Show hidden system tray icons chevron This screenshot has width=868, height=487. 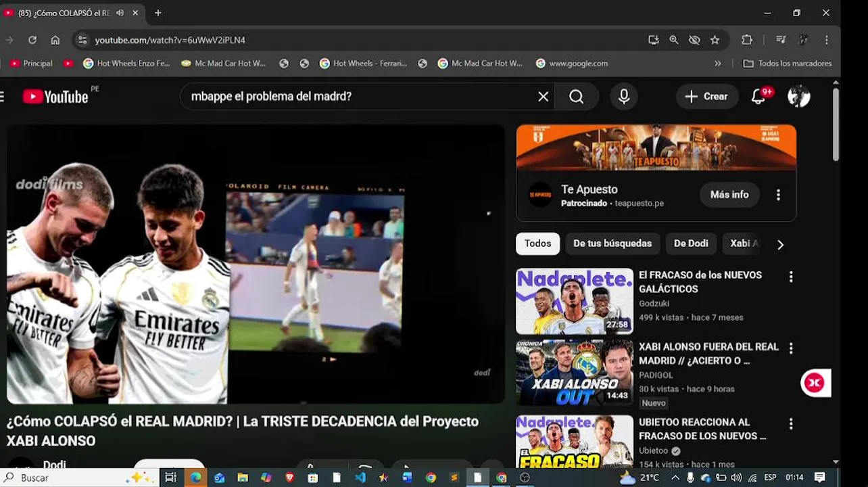[675, 478]
